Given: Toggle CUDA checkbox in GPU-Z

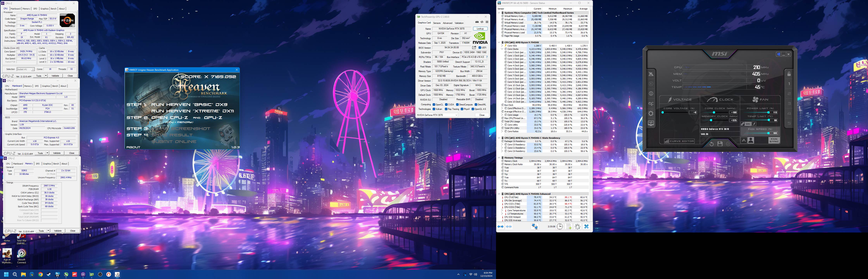Looking at the screenshot, I should click(x=446, y=104).
